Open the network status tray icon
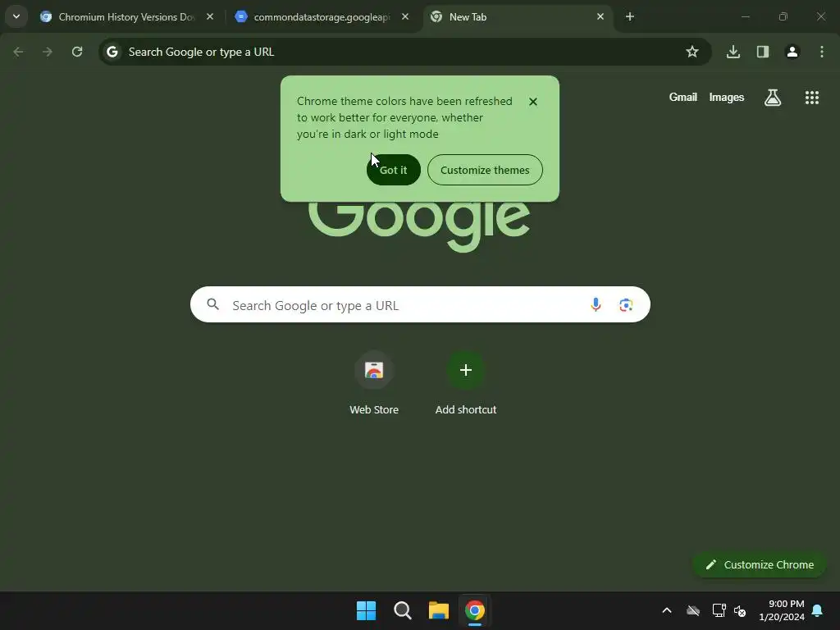The height and width of the screenshot is (630, 840). pyautogui.click(x=719, y=610)
